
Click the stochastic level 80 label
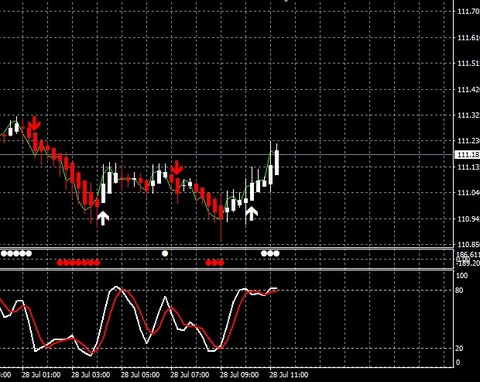[x=459, y=290]
